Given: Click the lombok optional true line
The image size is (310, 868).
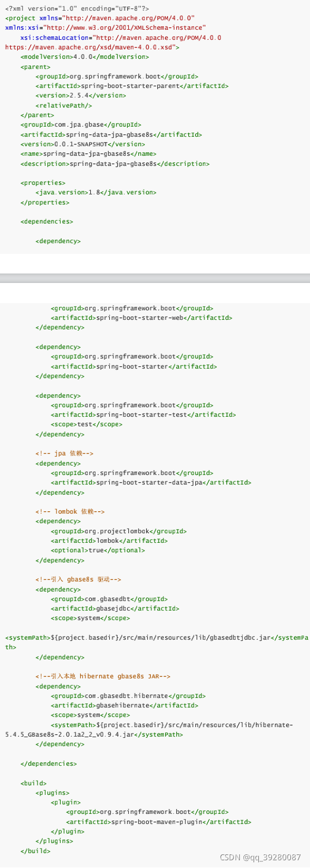Looking at the screenshot, I should (x=97, y=551).
